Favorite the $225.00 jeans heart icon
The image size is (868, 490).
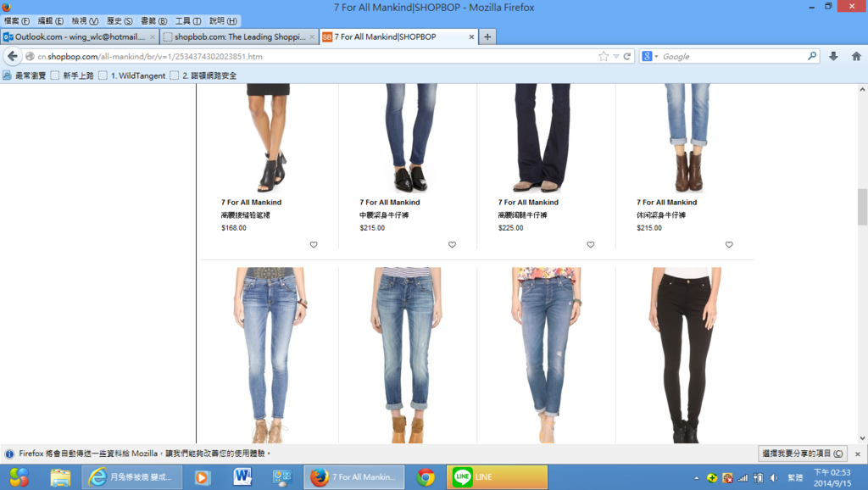591,245
